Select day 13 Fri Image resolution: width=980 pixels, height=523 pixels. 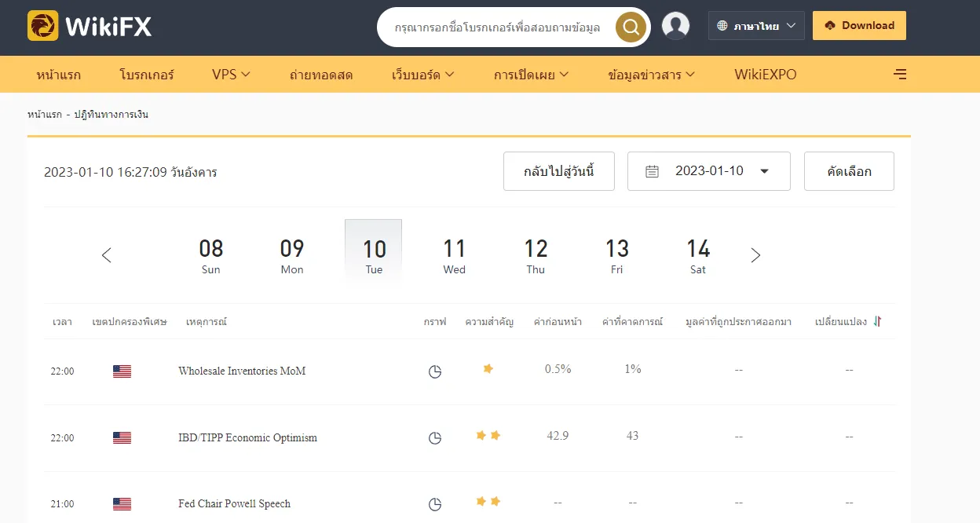click(x=617, y=255)
